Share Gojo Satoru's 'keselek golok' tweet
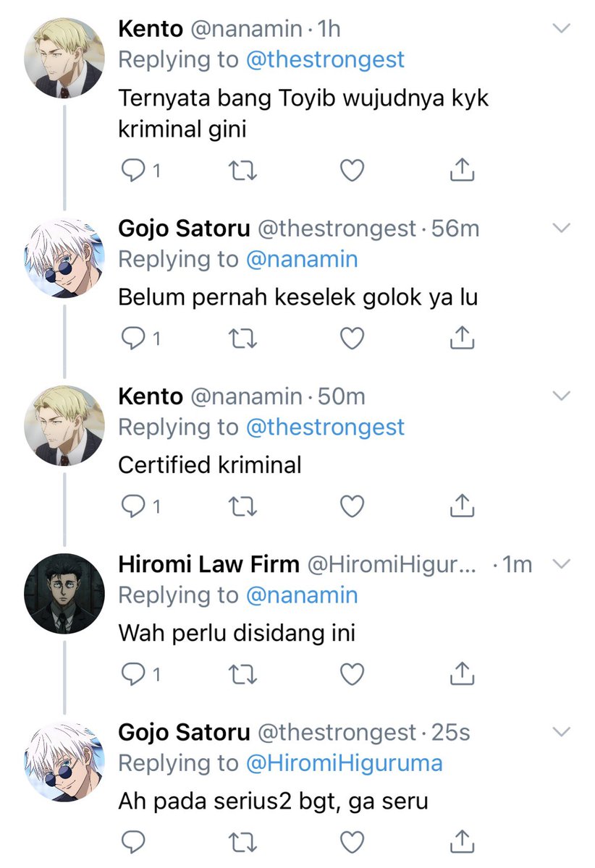The height and width of the screenshot is (868, 595). (x=462, y=337)
